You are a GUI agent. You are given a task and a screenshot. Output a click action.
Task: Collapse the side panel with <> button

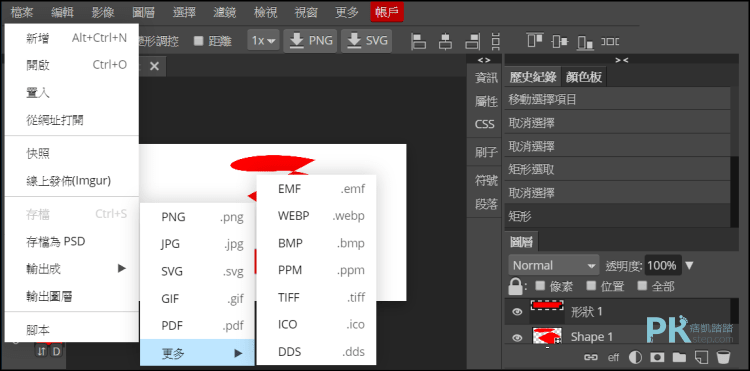point(484,60)
